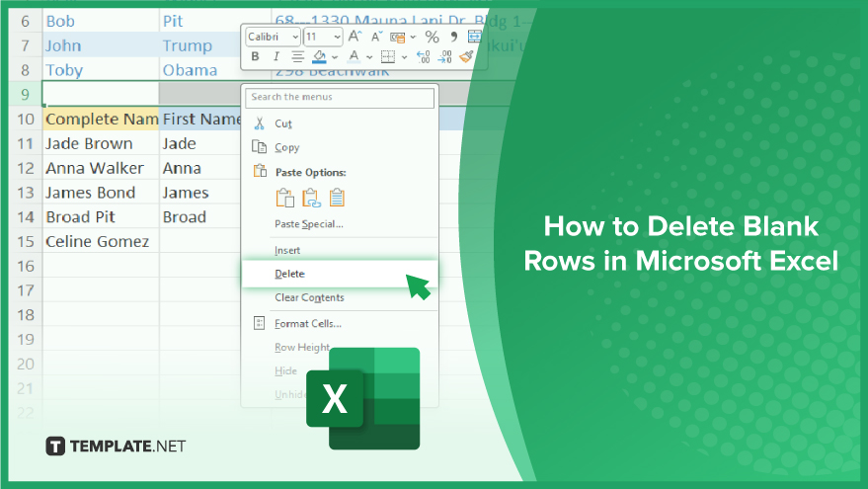Click cell containing Obama
Viewport: 868px width, 489px height.
[199, 70]
